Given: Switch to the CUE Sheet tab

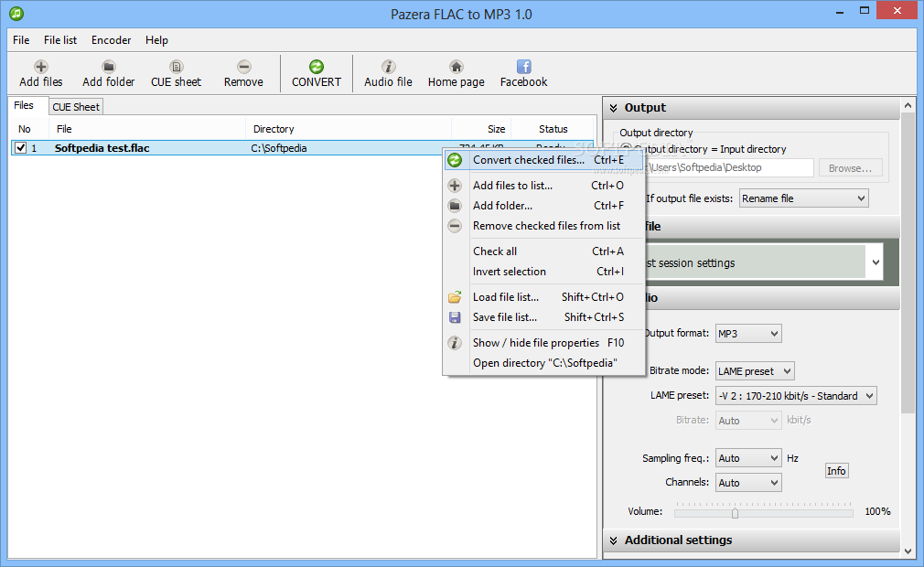Looking at the screenshot, I should [x=76, y=107].
